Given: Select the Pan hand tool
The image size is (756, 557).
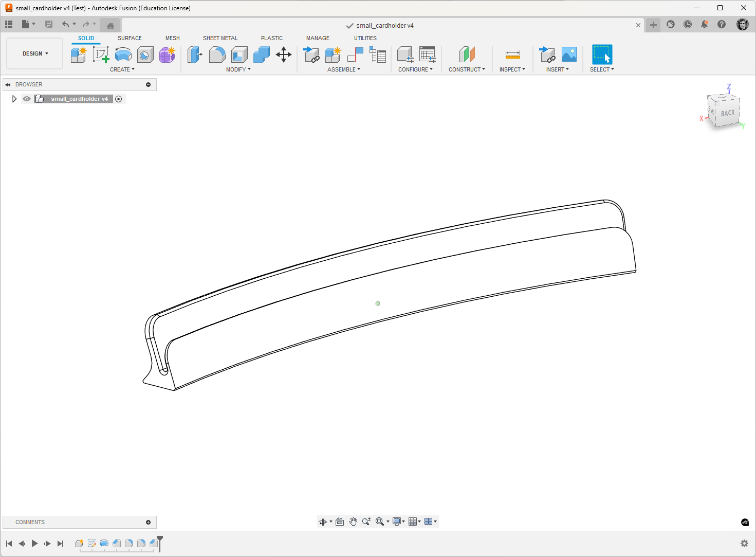Looking at the screenshot, I should 353,522.
